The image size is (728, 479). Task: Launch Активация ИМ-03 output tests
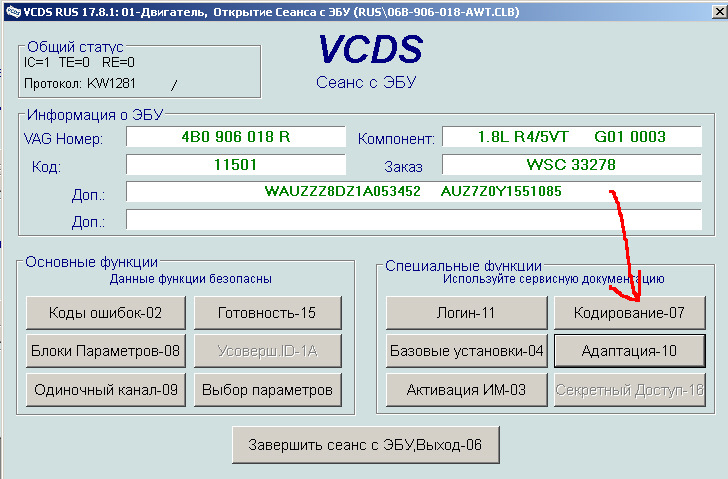tap(466, 390)
